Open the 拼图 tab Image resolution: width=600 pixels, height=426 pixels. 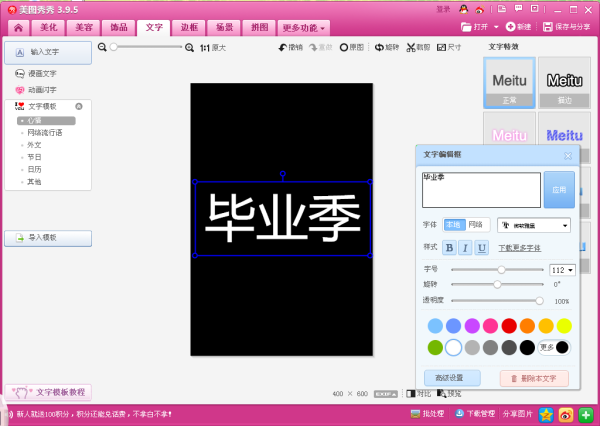[x=259, y=28]
